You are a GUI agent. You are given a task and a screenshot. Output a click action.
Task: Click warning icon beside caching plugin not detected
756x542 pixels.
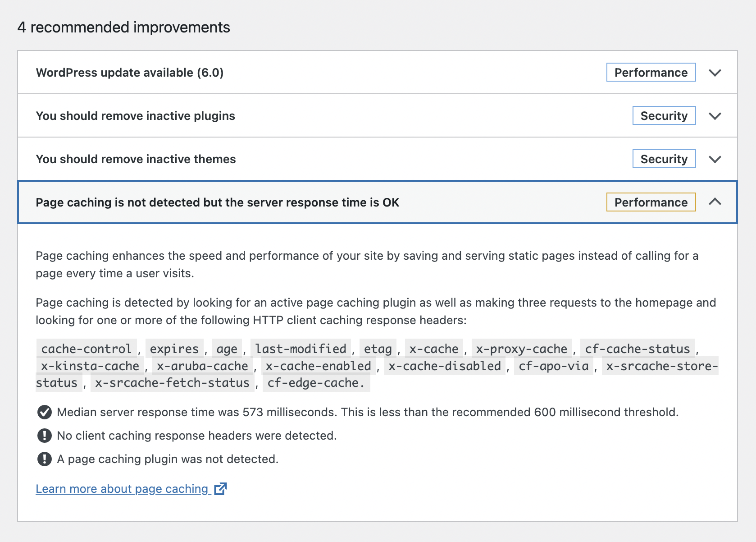[44, 459]
